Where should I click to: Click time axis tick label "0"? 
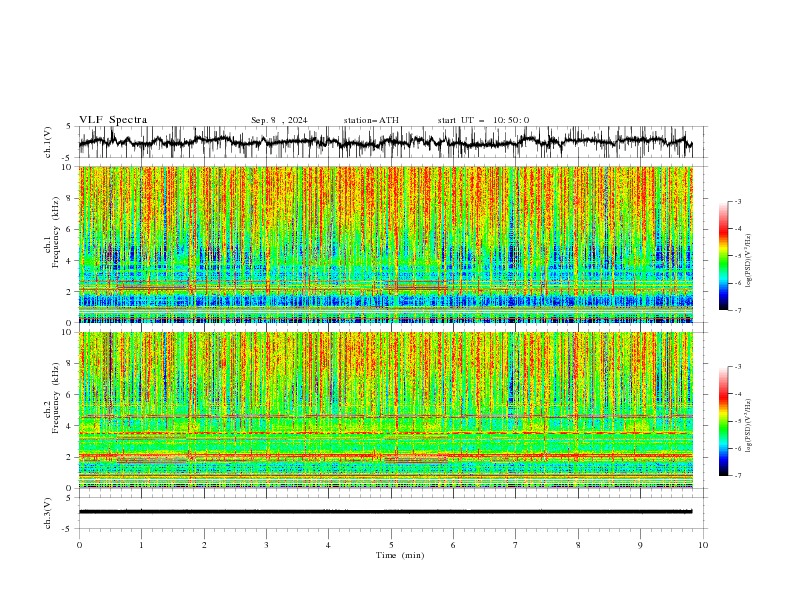pos(79,545)
